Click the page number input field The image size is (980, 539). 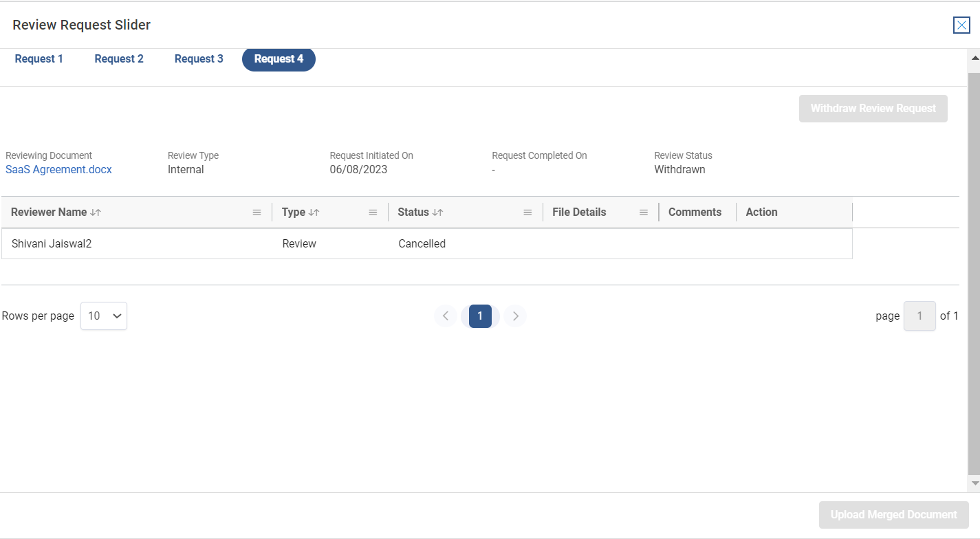(919, 316)
